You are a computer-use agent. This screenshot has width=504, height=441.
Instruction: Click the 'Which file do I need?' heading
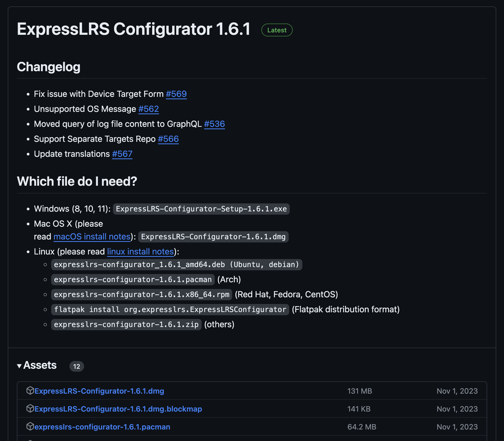coord(77,181)
